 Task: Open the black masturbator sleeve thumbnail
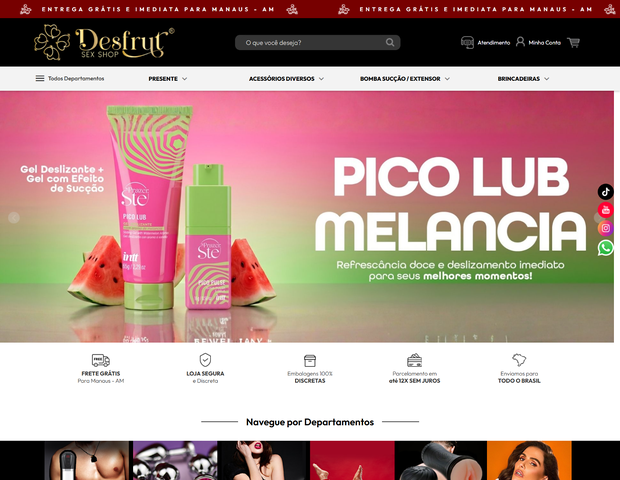[441, 461]
